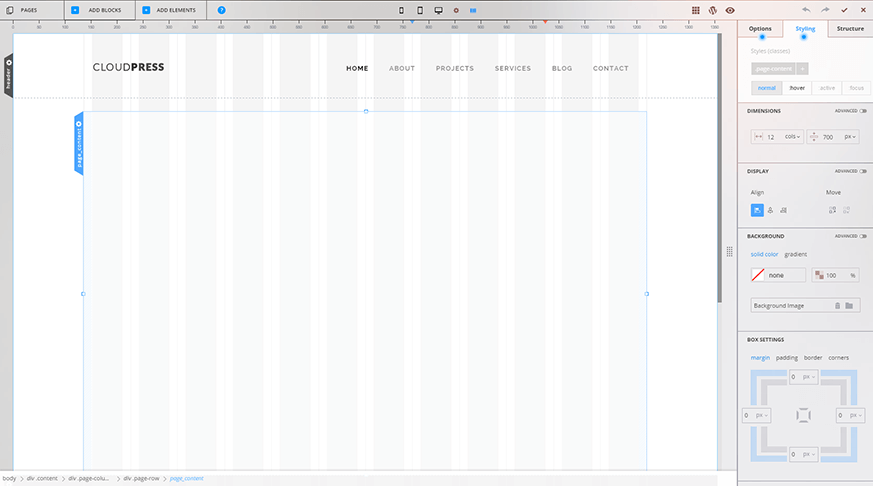This screenshot has width=874, height=486.
Task: Open the Options tab
Action: pos(760,29)
